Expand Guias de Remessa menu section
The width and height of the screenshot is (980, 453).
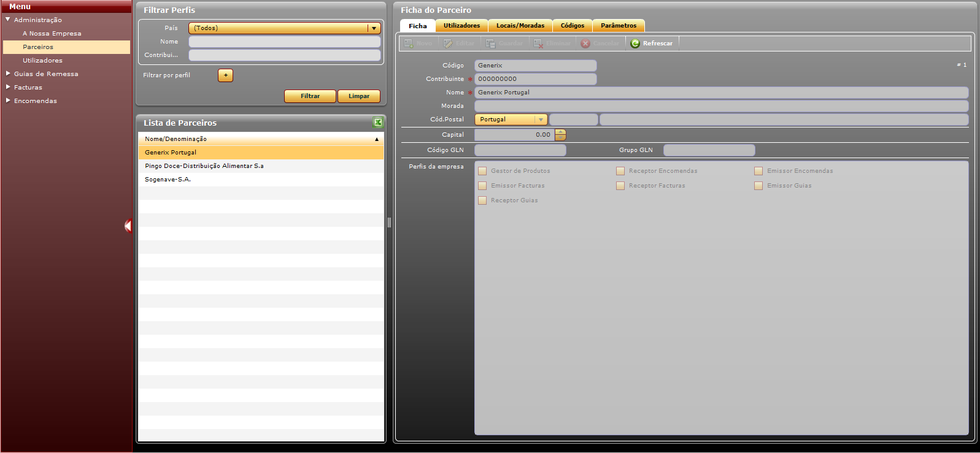[x=8, y=74]
